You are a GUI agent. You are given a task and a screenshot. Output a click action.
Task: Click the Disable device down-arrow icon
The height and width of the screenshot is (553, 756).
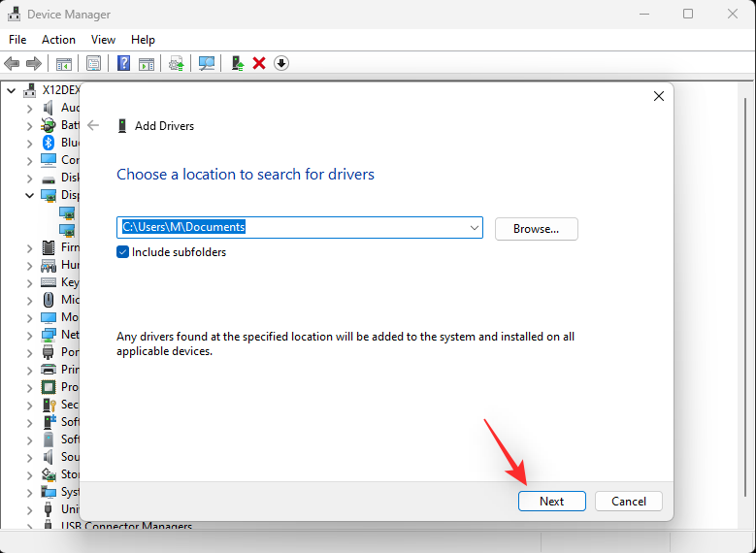coord(281,63)
